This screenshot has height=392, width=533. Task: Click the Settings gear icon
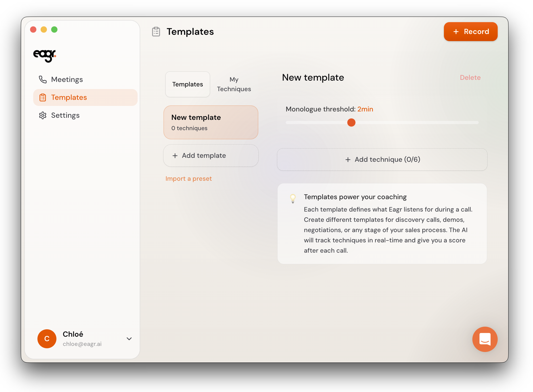click(x=43, y=115)
